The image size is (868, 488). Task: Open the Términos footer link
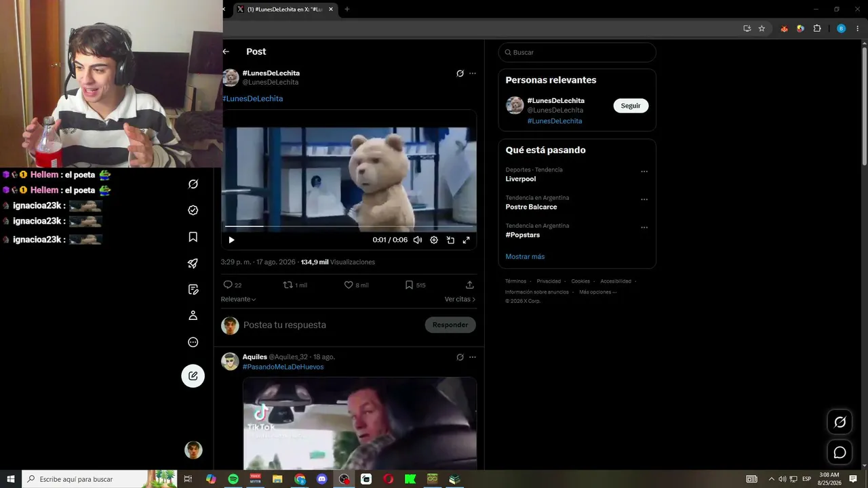515,281
